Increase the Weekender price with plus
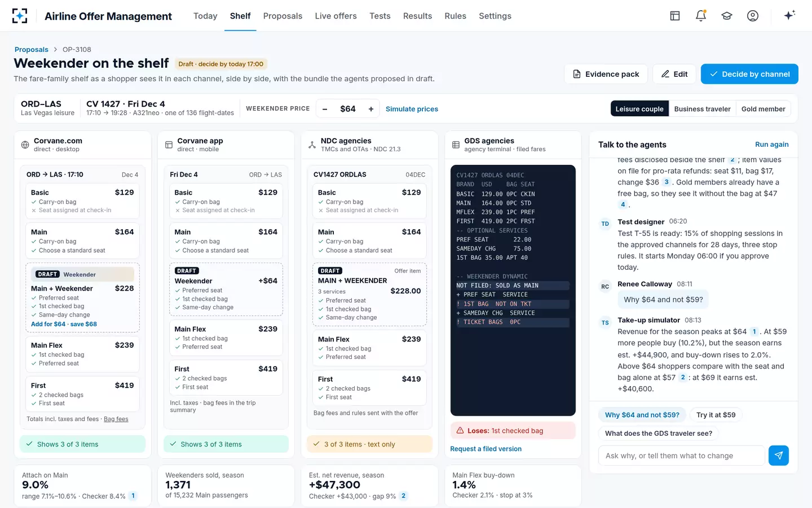 pos(371,109)
